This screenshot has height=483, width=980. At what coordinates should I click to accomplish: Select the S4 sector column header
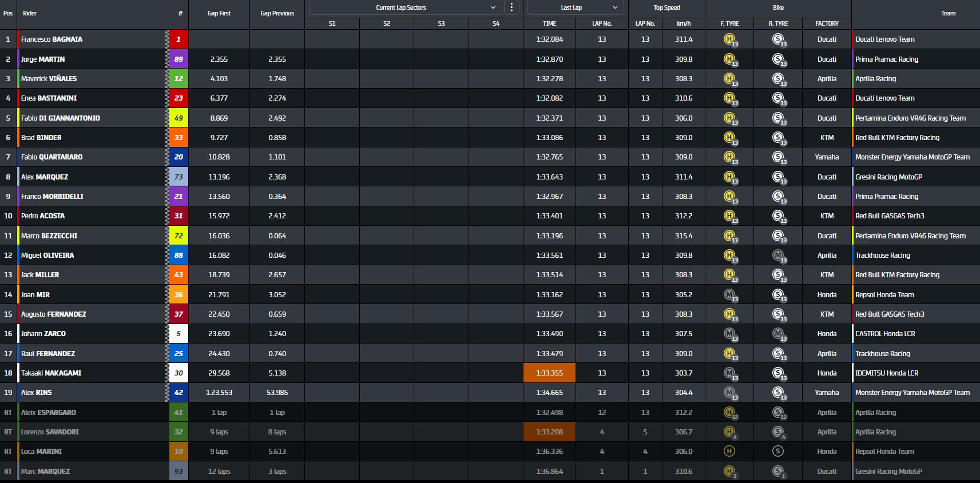coord(496,23)
